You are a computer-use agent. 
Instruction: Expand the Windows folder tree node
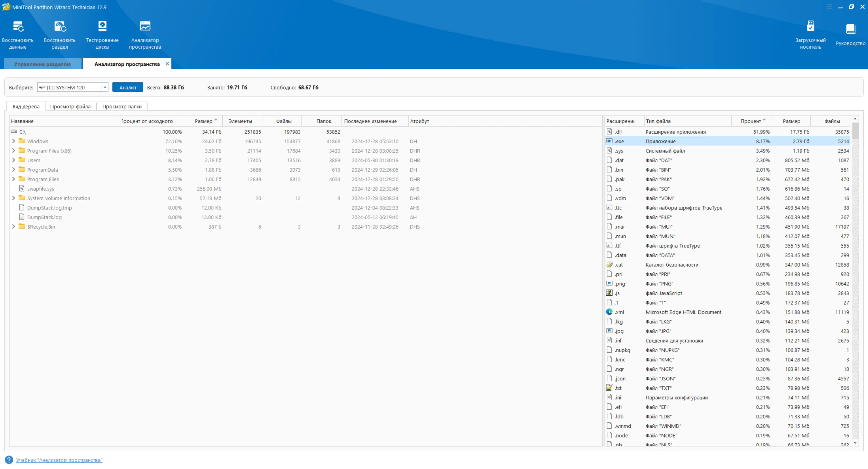pyautogui.click(x=14, y=141)
